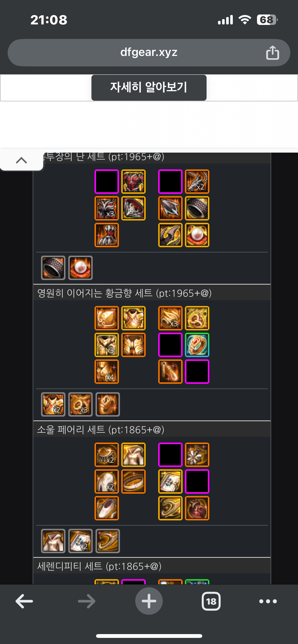Viewport: 298px width, 644px height.
Task: Share the page via share icon
Action: (273, 53)
